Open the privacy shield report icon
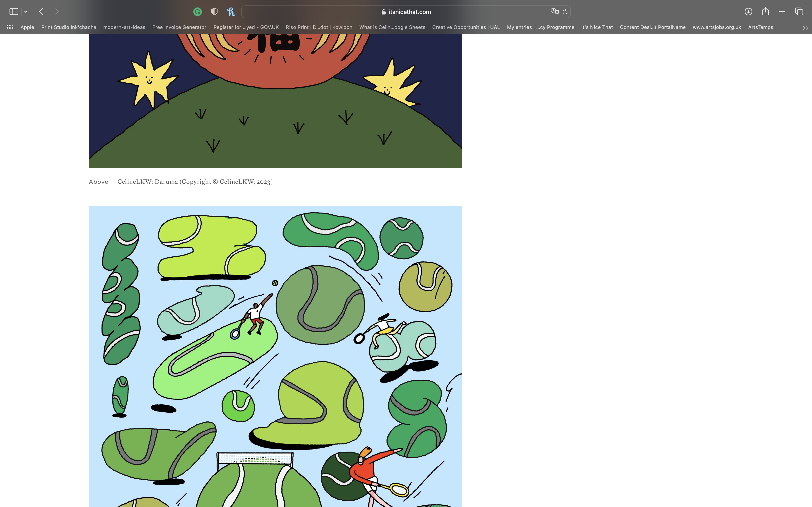The width and height of the screenshot is (812, 507). coord(214,12)
